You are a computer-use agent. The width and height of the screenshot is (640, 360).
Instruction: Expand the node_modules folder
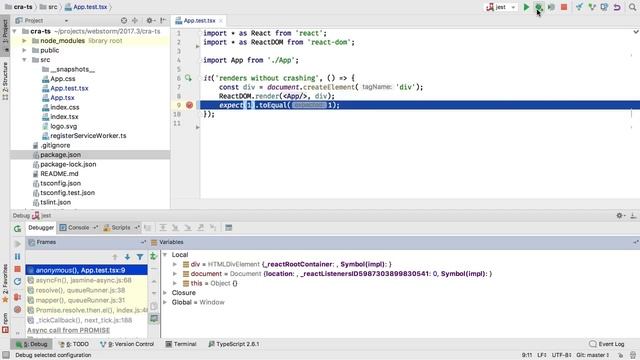(x=24, y=41)
